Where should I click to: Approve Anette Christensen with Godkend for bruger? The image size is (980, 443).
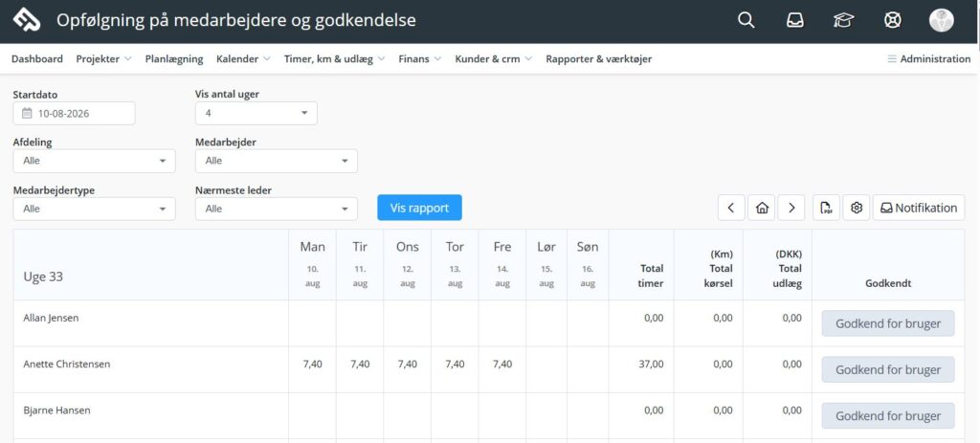(x=888, y=369)
